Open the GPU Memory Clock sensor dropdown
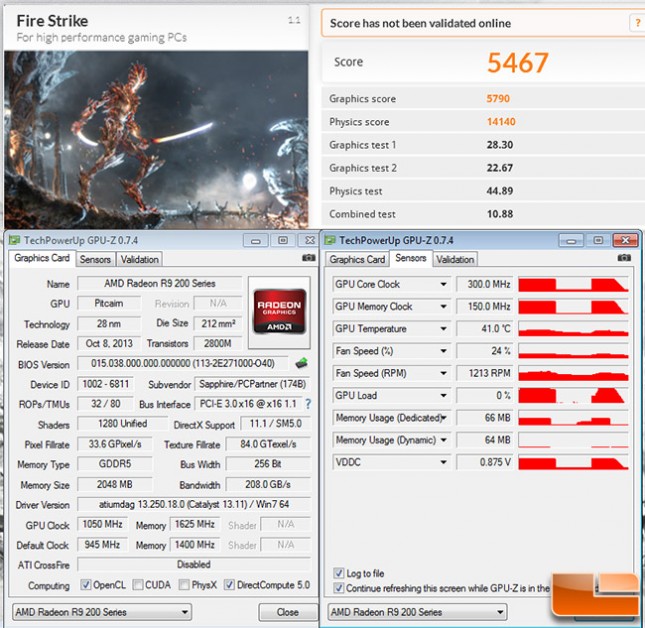 [443, 306]
